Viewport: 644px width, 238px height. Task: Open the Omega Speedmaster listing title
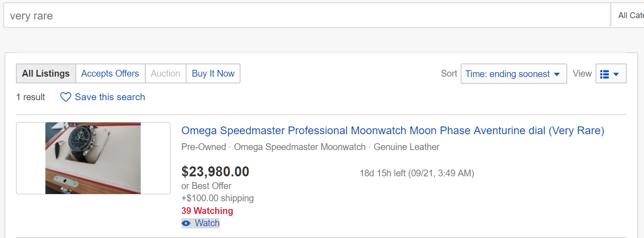393,131
